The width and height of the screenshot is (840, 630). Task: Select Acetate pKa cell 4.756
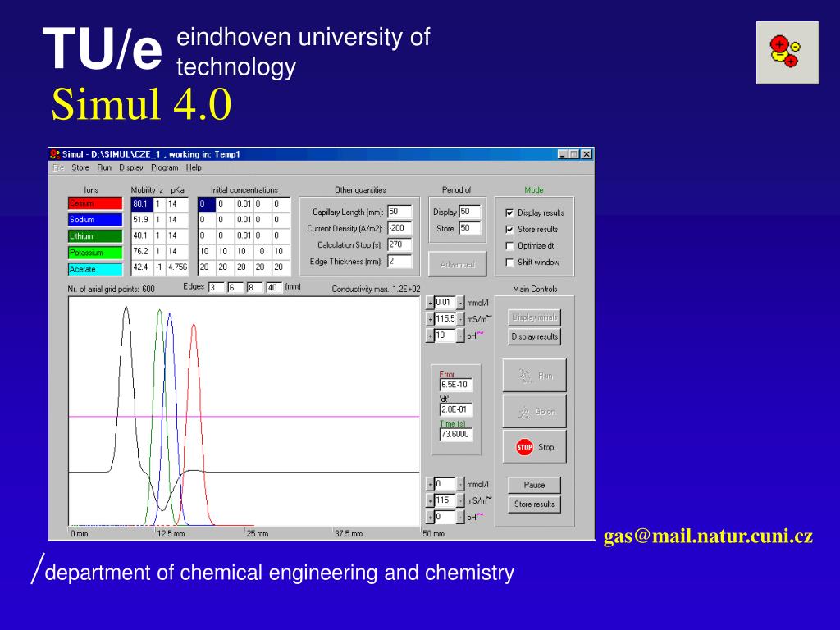[177, 267]
